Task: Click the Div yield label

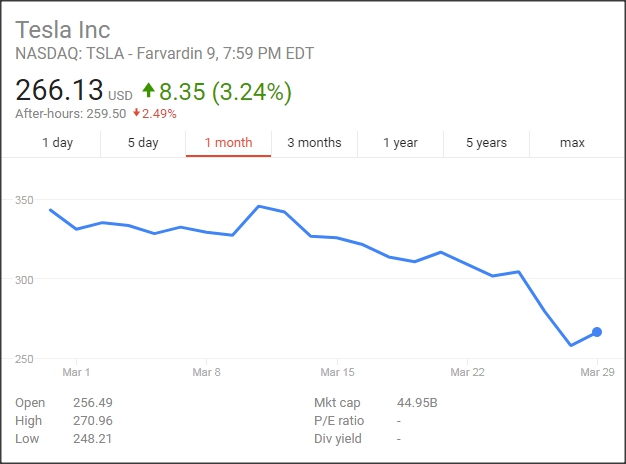Action: coord(338,439)
